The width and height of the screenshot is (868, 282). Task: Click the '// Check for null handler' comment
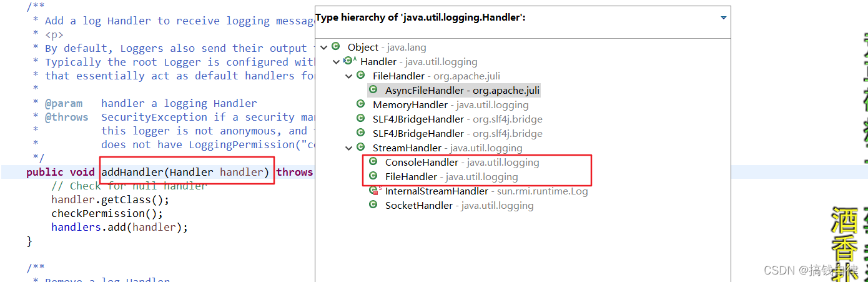coord(129,186)
